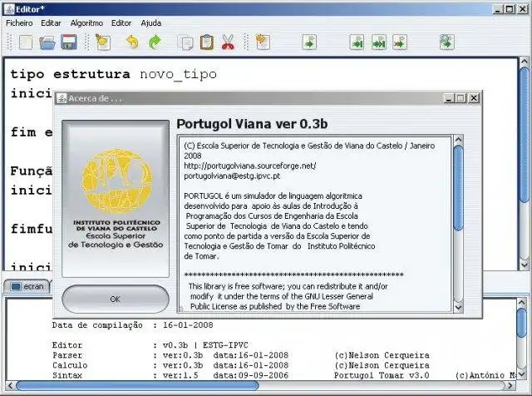Screen dimensions: 532x396
Task: Click console horizontal scroll right arrow
Action: tap(510, 385)
